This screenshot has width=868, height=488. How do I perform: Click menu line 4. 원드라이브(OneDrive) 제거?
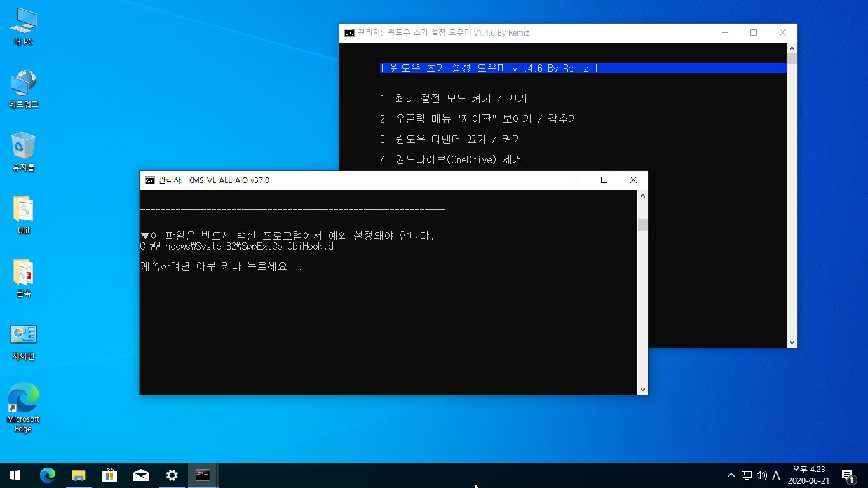pyautogui.click(x=451, y=159)
